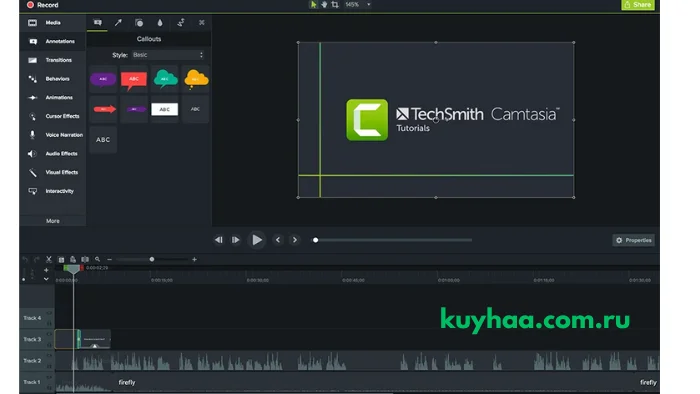The width and height of the screenshot is (700, 394).
Task: Choose the red arrow callout
Action: [x=103, y=109]
